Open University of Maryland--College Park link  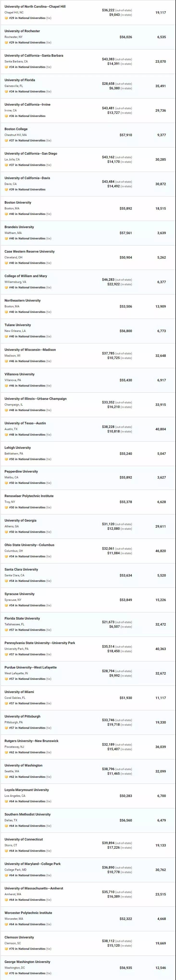(33, 864)
